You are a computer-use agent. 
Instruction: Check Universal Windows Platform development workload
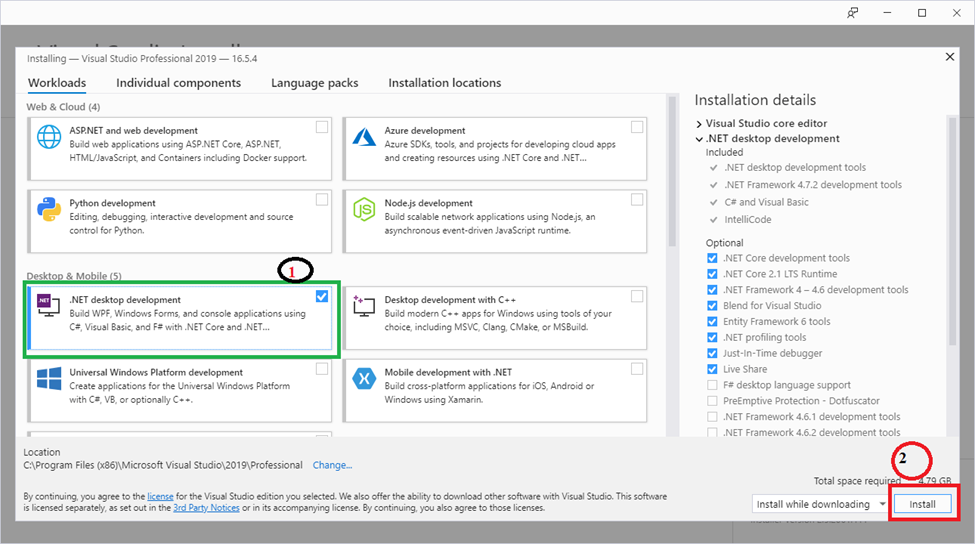pyautogui.click(x=321, y=369)
